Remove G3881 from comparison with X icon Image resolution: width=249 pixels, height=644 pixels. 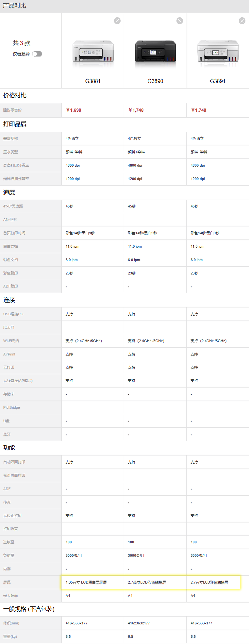coord(117,21)
